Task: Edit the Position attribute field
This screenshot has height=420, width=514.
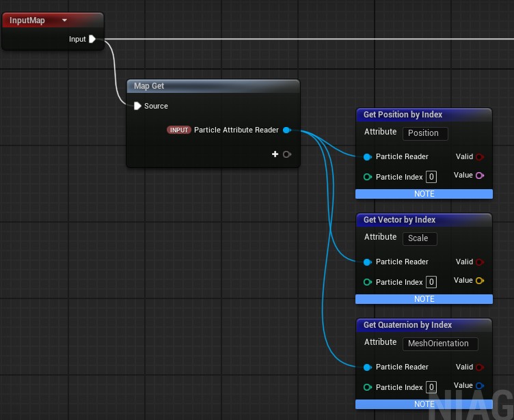Action: [425, 133]
